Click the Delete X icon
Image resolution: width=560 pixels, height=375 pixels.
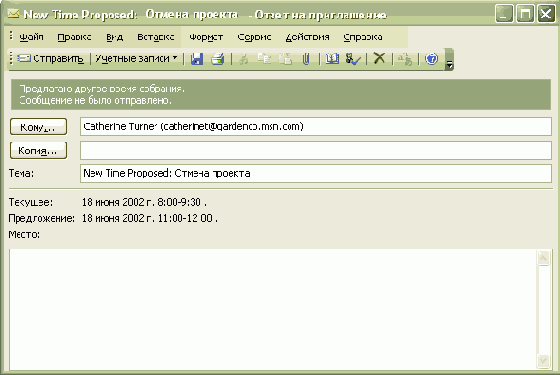pos(379,58)
